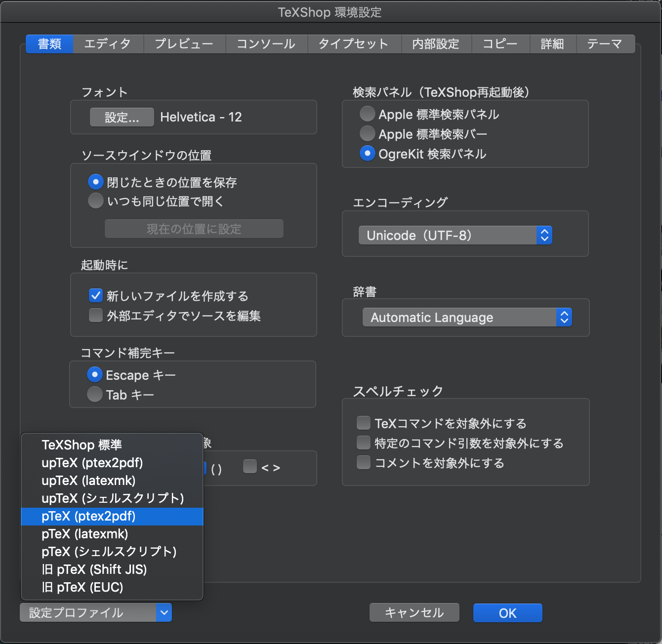
Task: Open the Automatic Language dictionary dropdown
Action: click(x=467, y=317)
